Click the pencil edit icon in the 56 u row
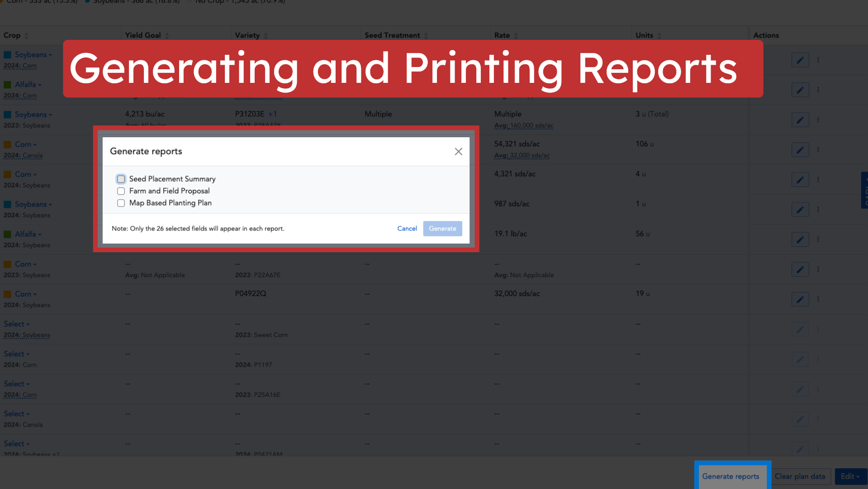This screenshot has height=489, width=868. point(800,240)
